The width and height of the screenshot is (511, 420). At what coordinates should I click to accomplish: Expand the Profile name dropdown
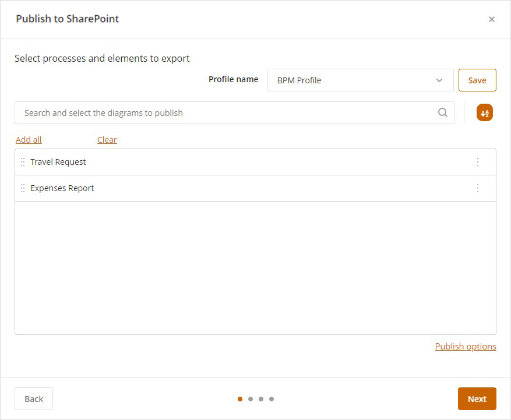pyautogui.click(x=360, y=80)
